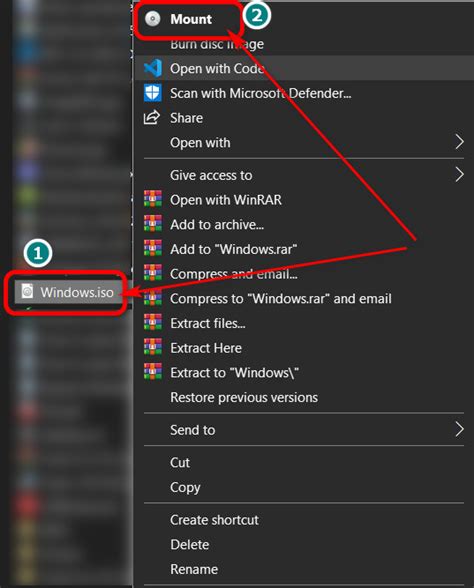Select Compress and email...

(x=234, y=274)
